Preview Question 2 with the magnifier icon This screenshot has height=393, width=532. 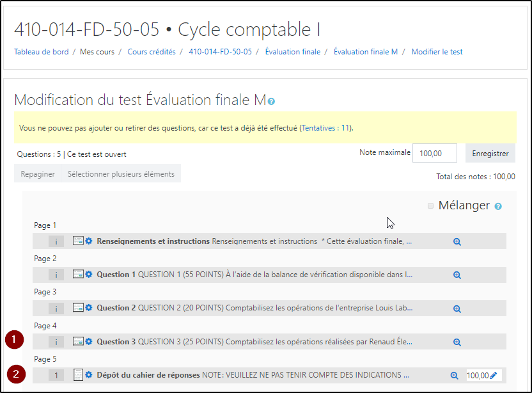(457, 309)
